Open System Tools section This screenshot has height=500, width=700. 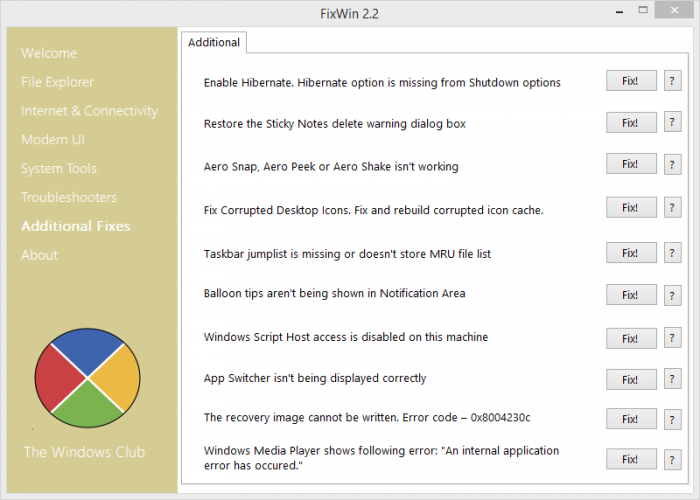point(58,168)
